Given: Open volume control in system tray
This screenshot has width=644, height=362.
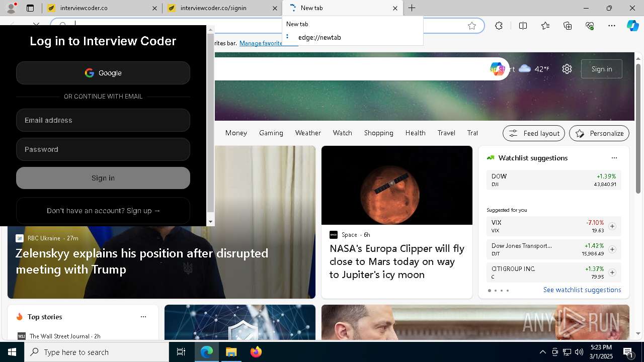Looking at the screenshot, I should pyautogui.click(x=579, y=352).
